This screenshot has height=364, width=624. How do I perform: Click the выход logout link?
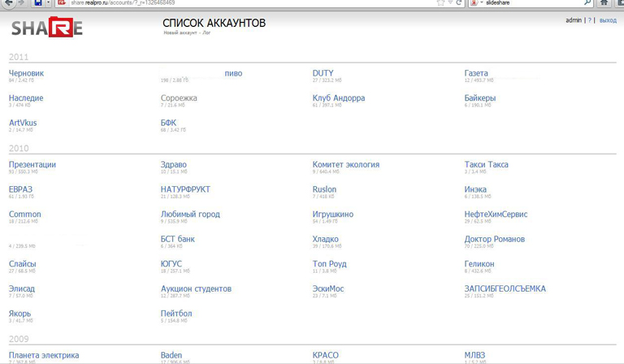608,20
